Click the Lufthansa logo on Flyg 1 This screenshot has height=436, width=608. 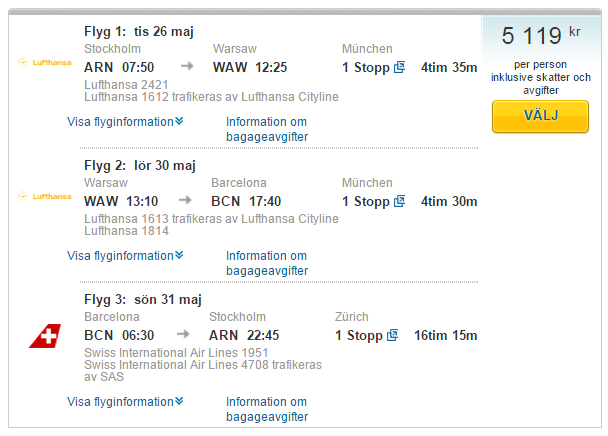tap(44, 62)
